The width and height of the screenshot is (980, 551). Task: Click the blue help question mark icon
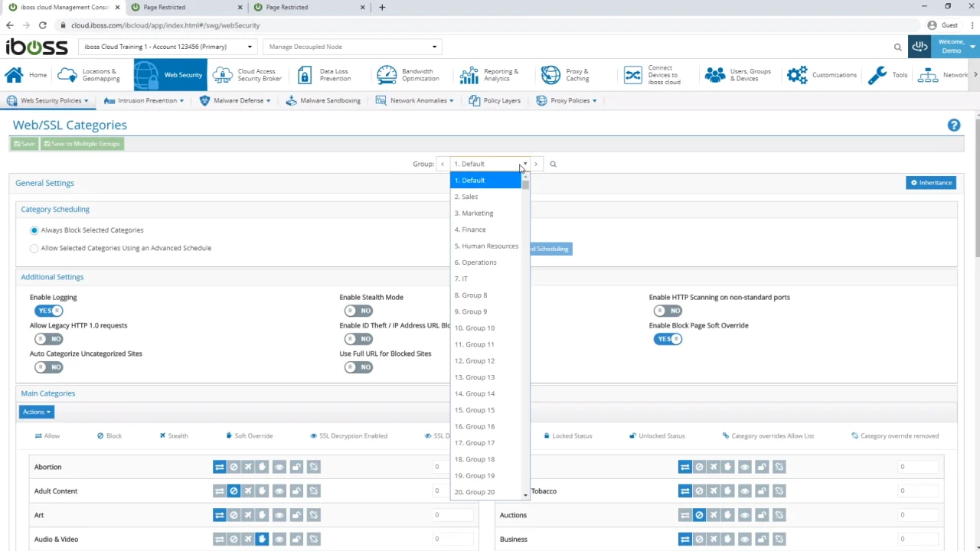pyautogui.click(x=953, y=125)
